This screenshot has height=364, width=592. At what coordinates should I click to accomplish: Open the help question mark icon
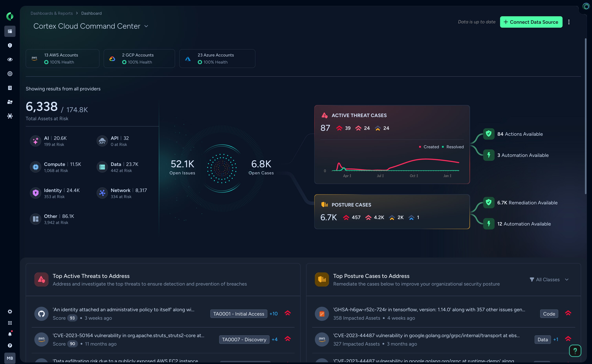click(x=10, y=345)
